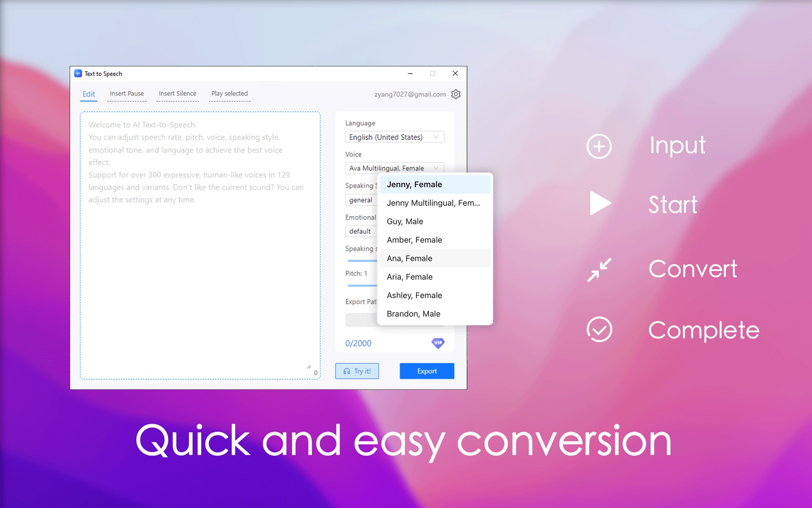812x508 pixels.
Task: Click the Text to Speech app logo
Action: (x=78, y=73)
